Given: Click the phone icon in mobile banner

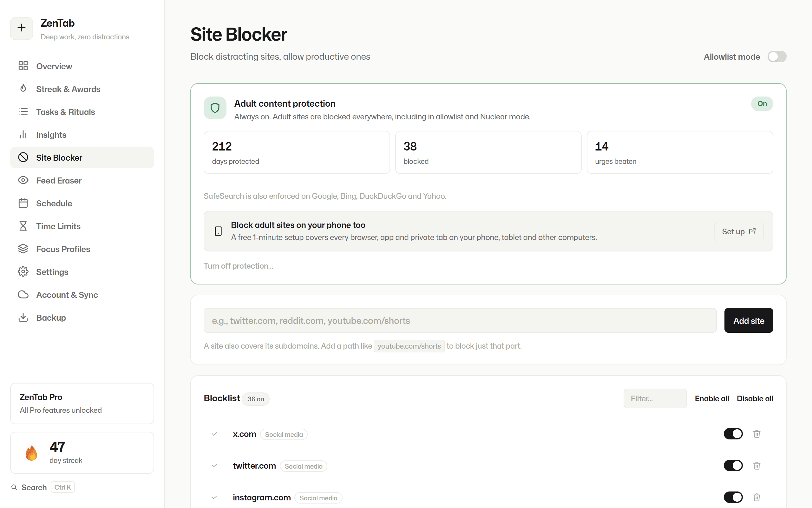Looking at the screenshot, I should click(x=218, y=231).
